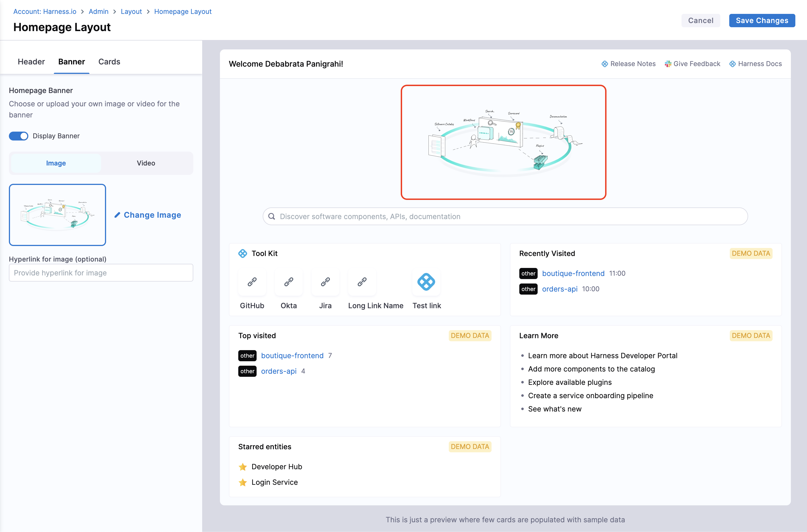807x532 pixels.
Task: Click the Long Link Name chain icon
Action: click(362, 282)
